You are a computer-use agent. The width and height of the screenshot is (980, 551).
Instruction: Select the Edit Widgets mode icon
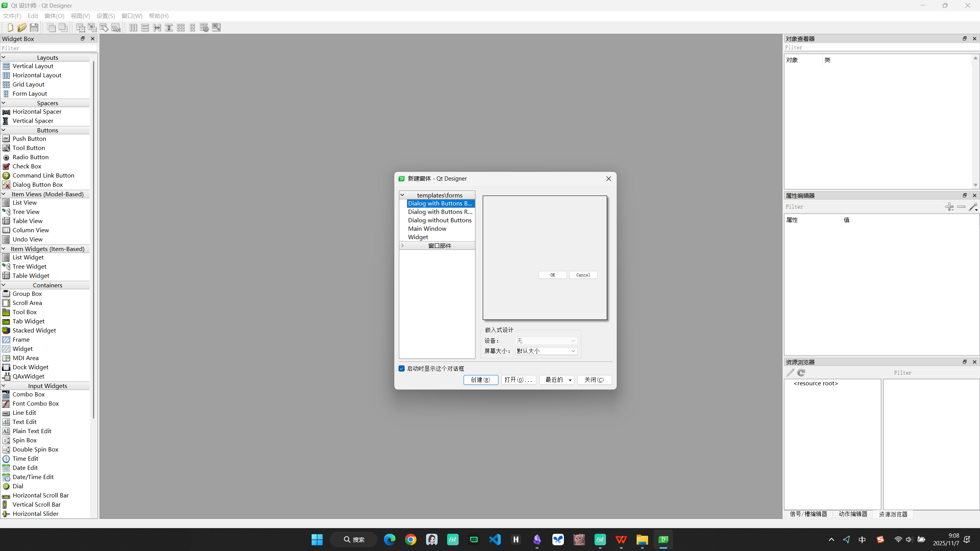click(x=80, y=28)
